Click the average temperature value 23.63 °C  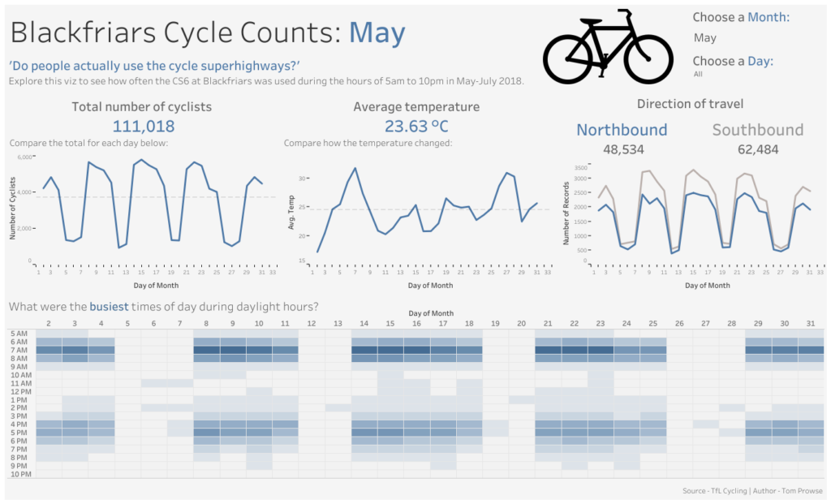point(416,126)
